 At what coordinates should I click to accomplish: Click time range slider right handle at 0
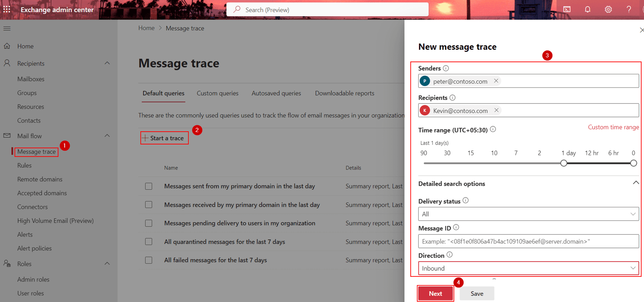[633, 163]
